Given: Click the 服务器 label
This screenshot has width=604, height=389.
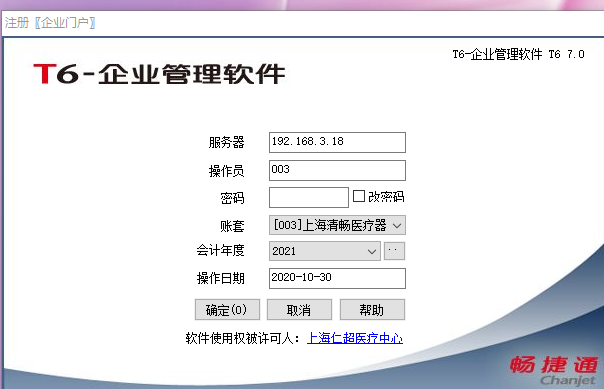Looking at the screenshot, I should [x=226, y=143].
